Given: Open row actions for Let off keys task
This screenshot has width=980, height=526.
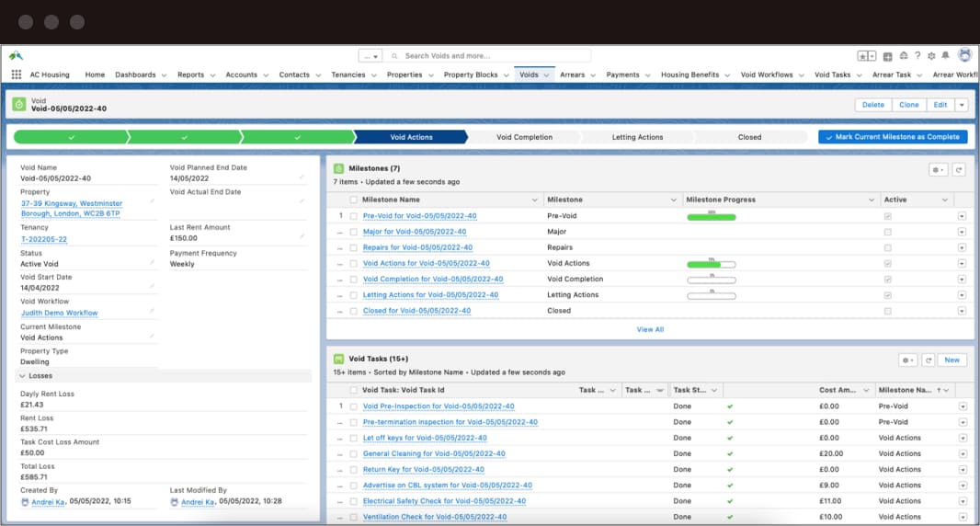Looking at the screenshot, I should [963, 439].
